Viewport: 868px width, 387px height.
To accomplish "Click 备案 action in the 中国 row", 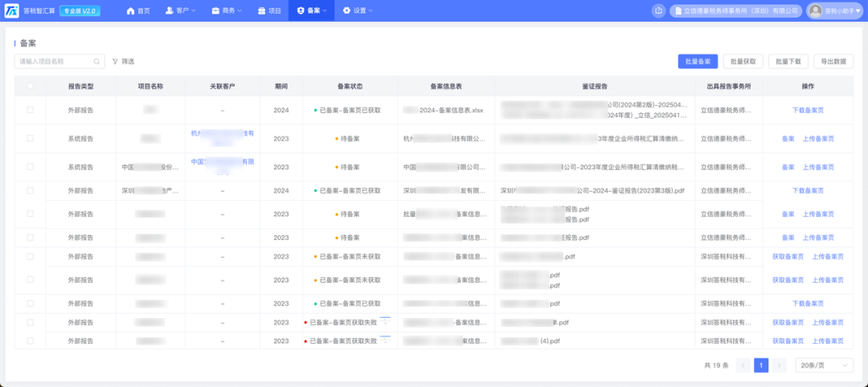I will pos(788,167).
